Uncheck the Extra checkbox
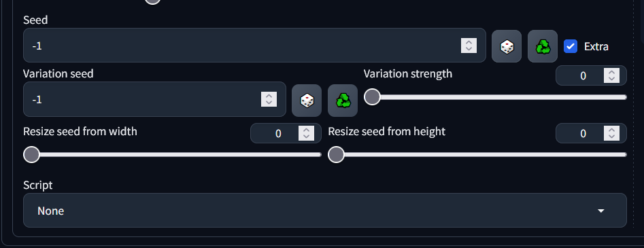 (571, 46)
